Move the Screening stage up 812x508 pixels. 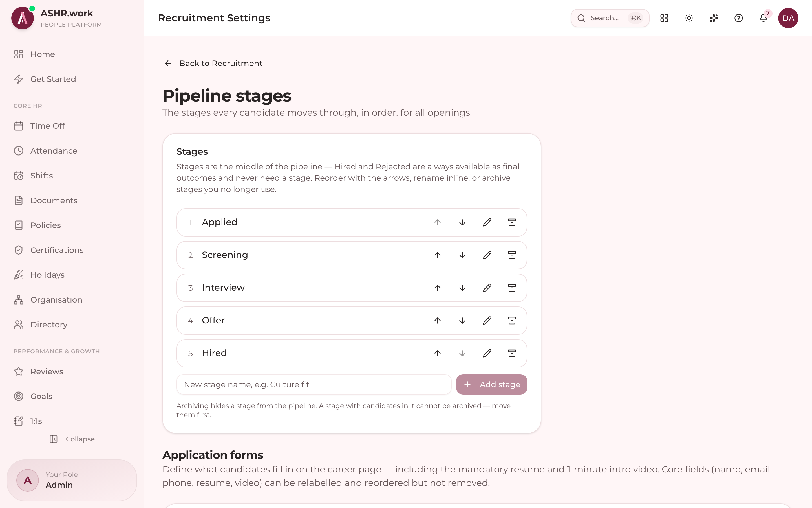pos(437,255)
